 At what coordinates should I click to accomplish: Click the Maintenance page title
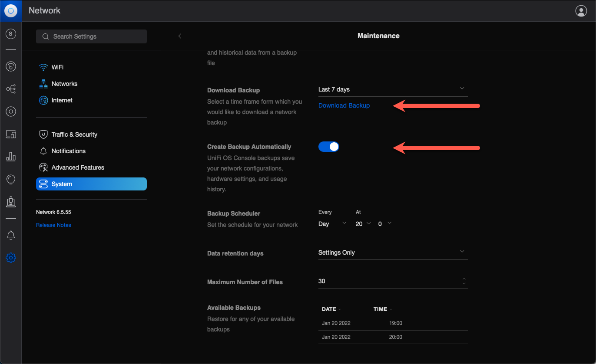pos(378,36)
